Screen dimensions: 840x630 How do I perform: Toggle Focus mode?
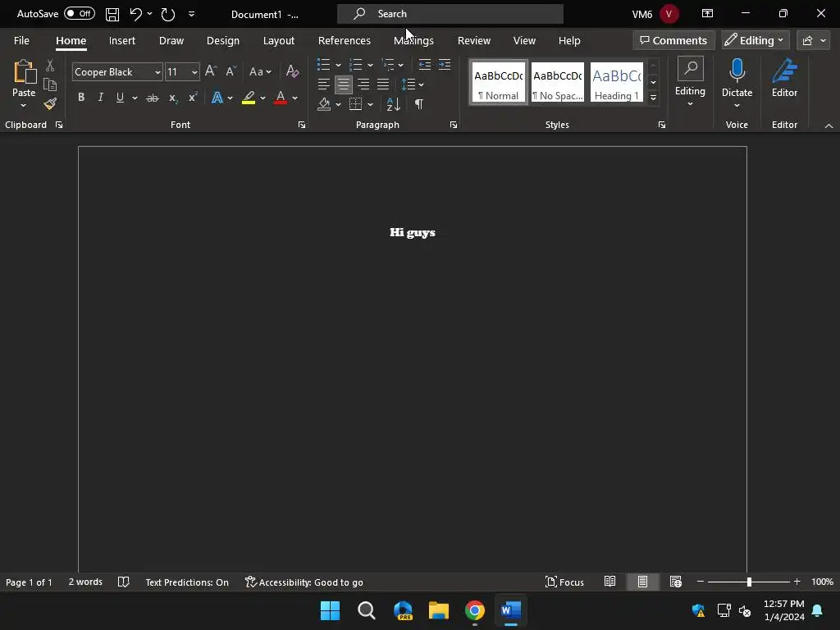pyautogui.click(x=564, y=582)
